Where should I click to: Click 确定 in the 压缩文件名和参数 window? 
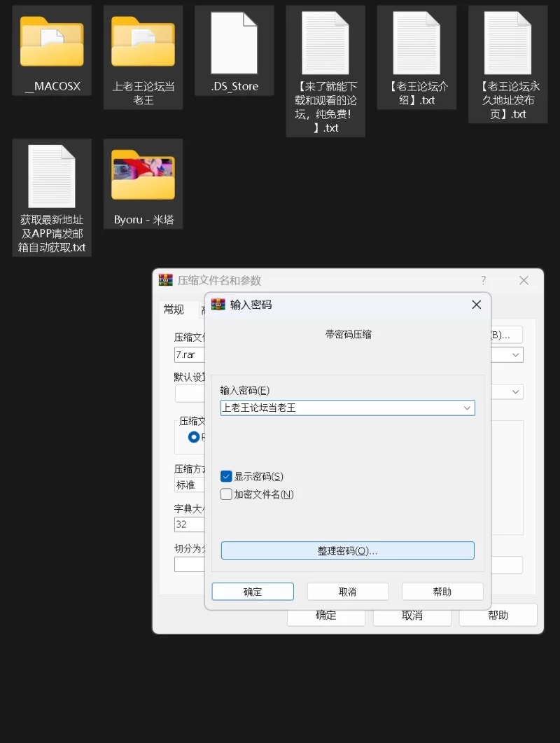pyautogui.click(x=326, y=615)
